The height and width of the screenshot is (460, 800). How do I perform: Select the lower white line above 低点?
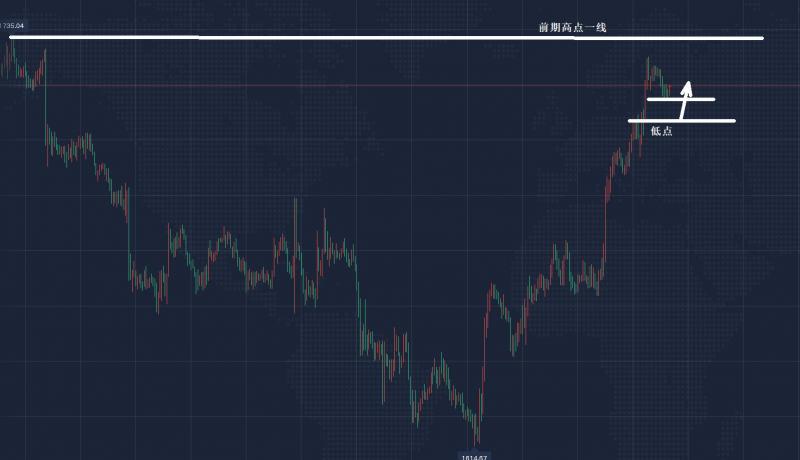coord(690,121)
